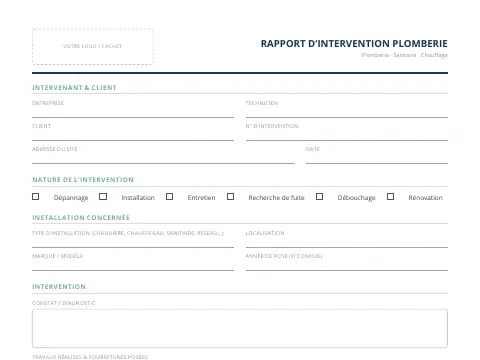The height and width of the screenshot is (360, 480).
Task: Tick the Rénovation checkbox
Action: point(390,197)
